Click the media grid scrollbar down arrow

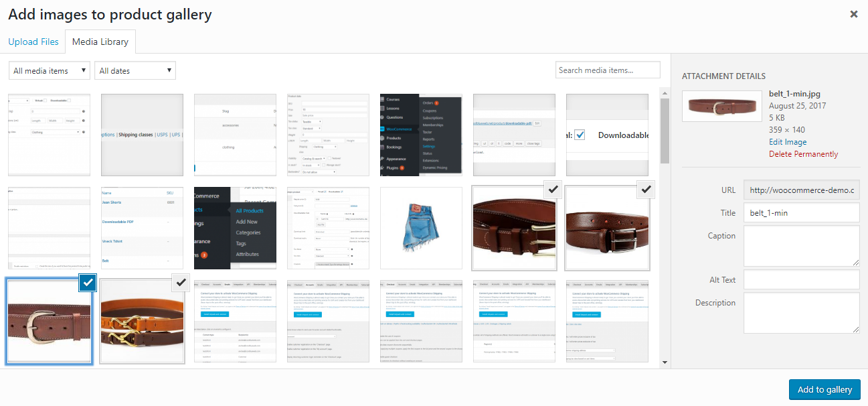pos(665,362)
